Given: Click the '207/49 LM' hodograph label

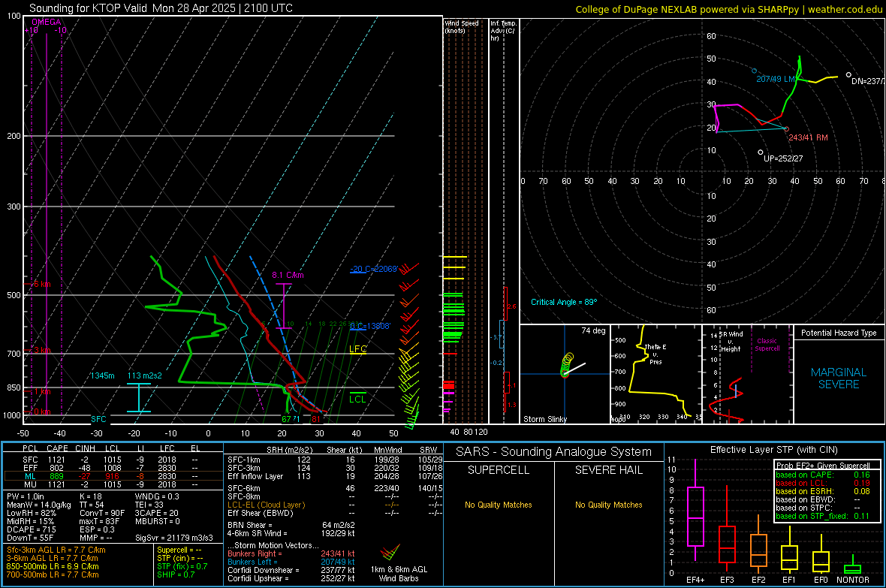Looking at the screenshot, I should [x=775, y=79].
